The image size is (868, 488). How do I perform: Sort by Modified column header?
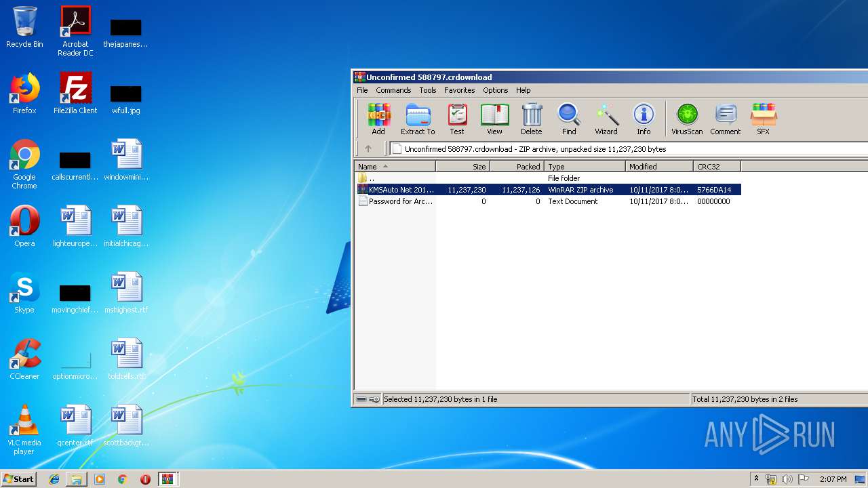coord(660,166)
